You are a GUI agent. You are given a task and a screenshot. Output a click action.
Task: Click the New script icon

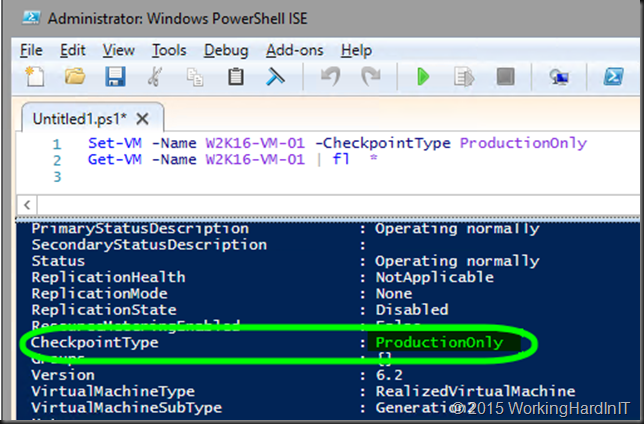pyautogui.click(x=35, y=76)
